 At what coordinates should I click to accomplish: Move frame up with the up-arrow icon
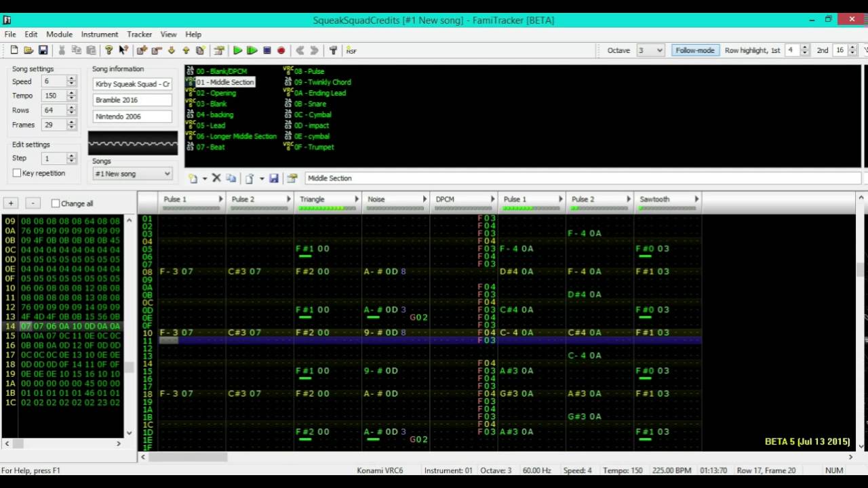pyautogui.click(x=186, y=50)
